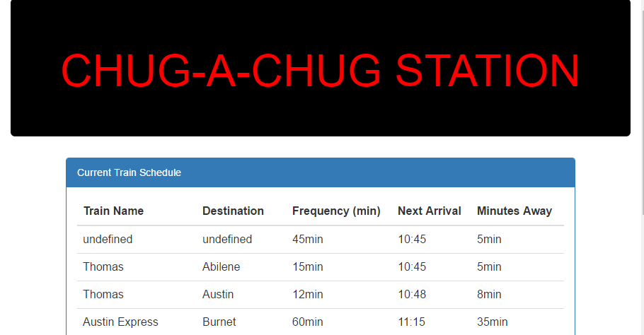Image resolution: width=644 pixels, height=335 pixels.
Task: Select the Destination column header
Action: (233, 211)
